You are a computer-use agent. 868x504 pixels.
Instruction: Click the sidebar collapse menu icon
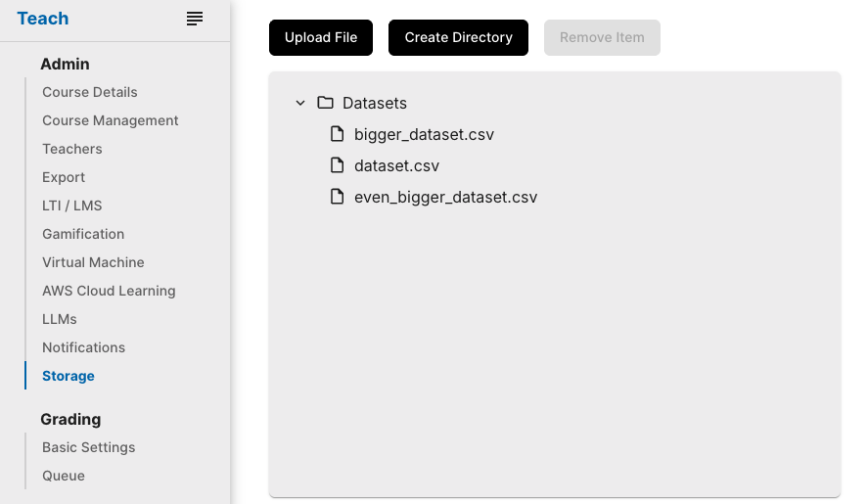[195, 19]
